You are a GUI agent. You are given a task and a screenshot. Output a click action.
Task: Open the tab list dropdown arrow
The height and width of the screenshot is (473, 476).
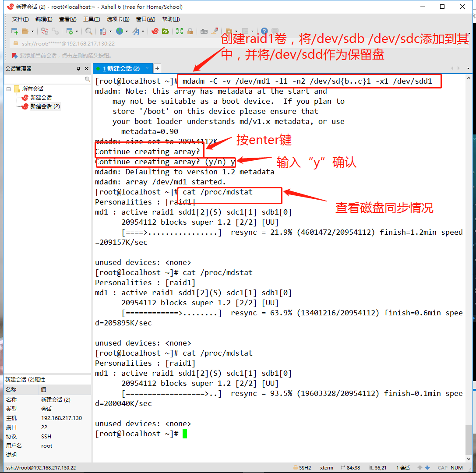click(468, 69)
